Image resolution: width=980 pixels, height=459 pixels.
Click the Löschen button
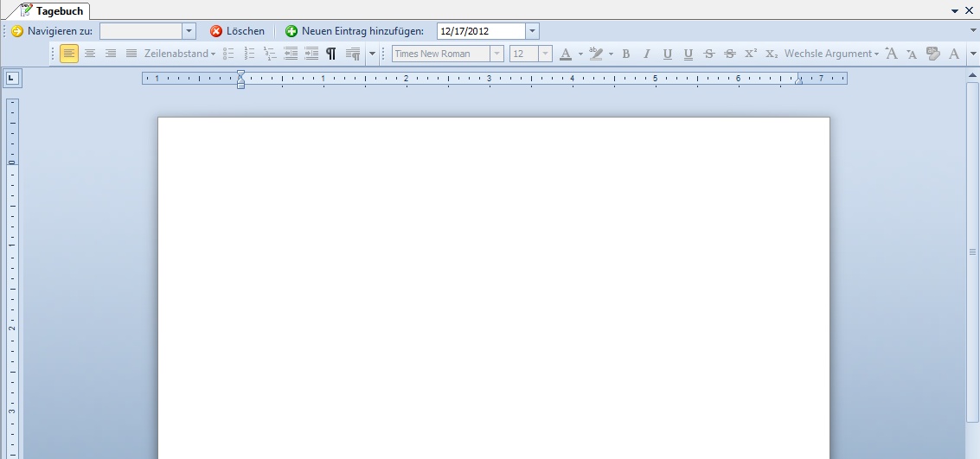coord(237,31)
